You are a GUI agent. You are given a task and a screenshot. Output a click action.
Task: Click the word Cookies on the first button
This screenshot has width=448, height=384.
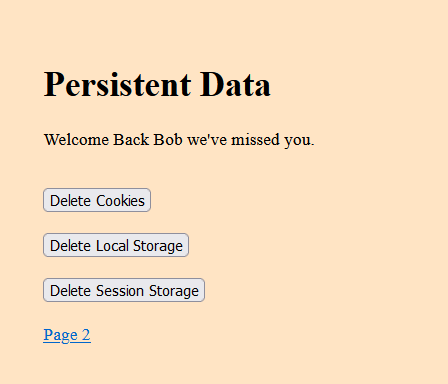pos(120,201)
